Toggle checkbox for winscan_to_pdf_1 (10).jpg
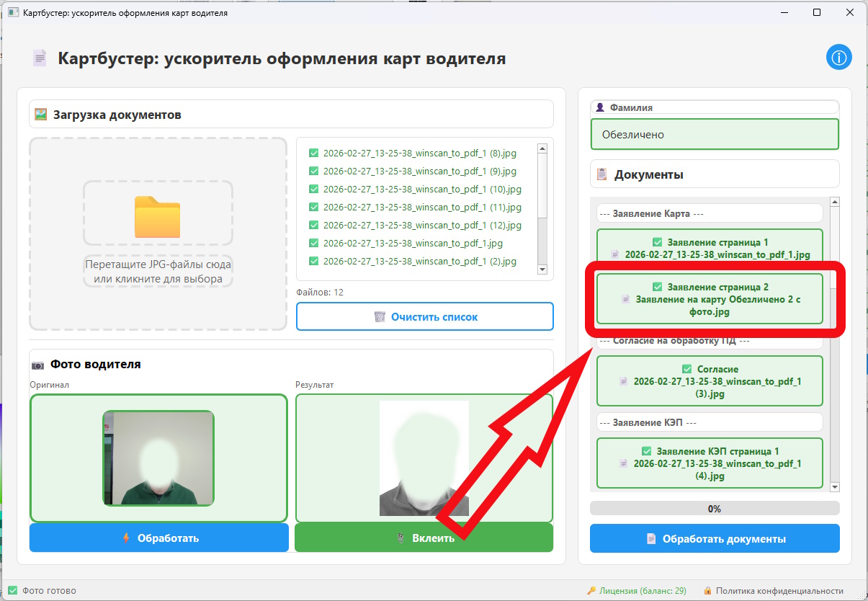This screenshot has height=601, width=868. pos(313,189)
